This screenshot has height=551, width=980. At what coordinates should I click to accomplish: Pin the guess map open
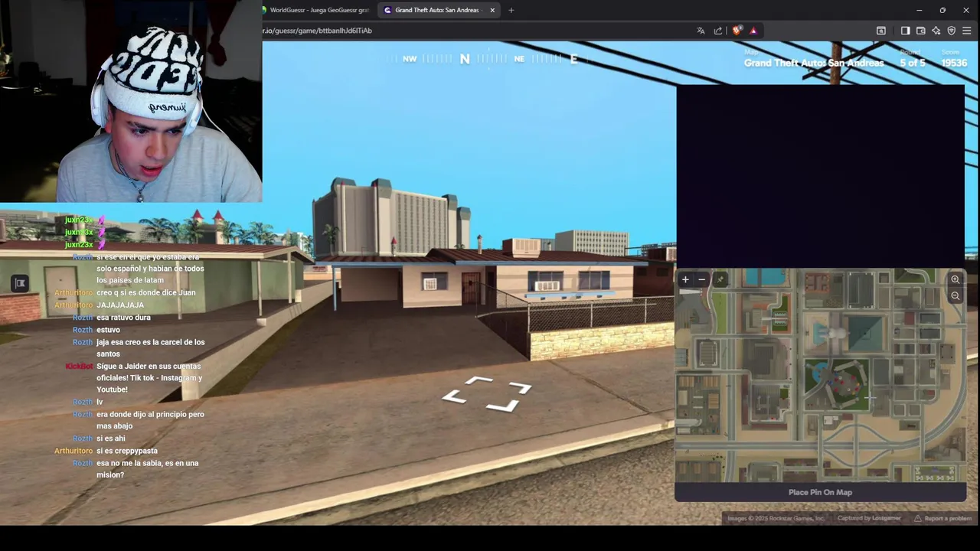point(720,279)
